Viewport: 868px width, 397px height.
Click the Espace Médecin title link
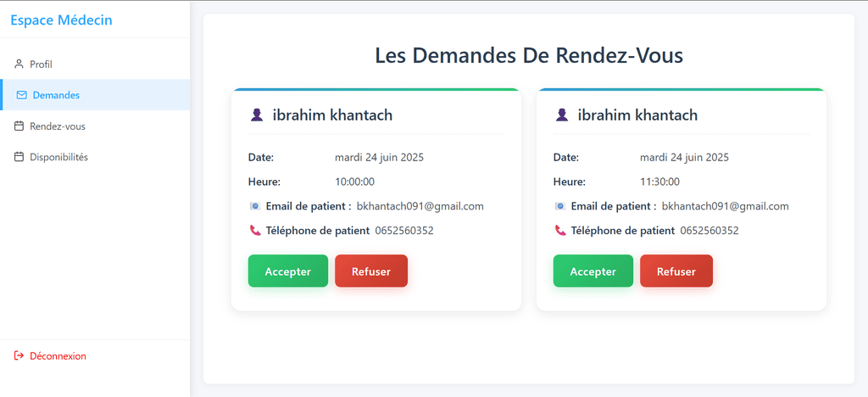pyautogui.click(x=61, y=20)
